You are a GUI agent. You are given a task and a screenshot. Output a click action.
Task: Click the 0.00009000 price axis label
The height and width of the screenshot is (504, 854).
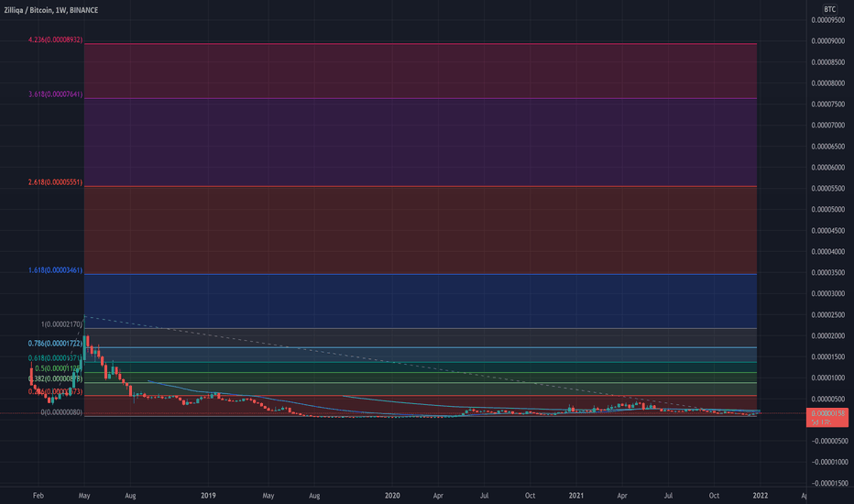coord(828,41)
